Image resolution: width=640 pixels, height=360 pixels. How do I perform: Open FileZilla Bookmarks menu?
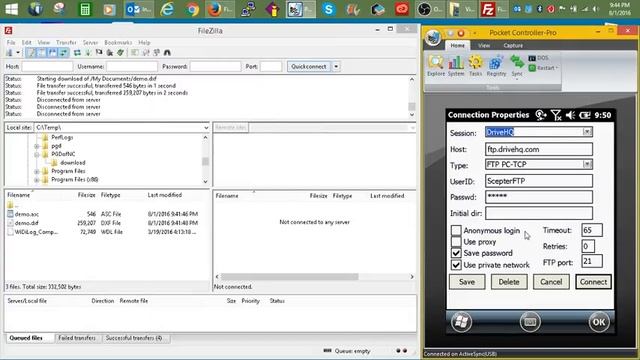point(118,42)
